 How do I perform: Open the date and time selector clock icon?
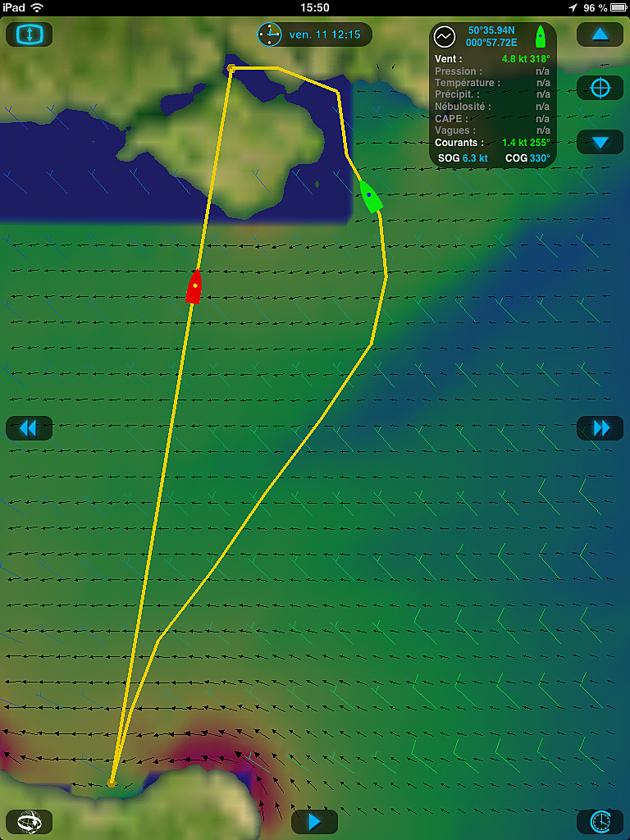[x=269, y=34]
